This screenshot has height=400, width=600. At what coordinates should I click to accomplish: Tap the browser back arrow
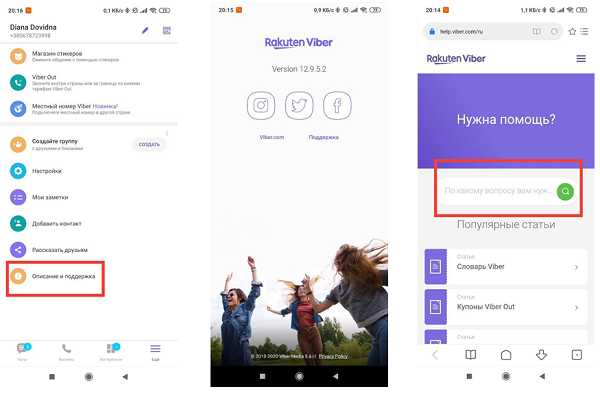(x=435, y=355)
